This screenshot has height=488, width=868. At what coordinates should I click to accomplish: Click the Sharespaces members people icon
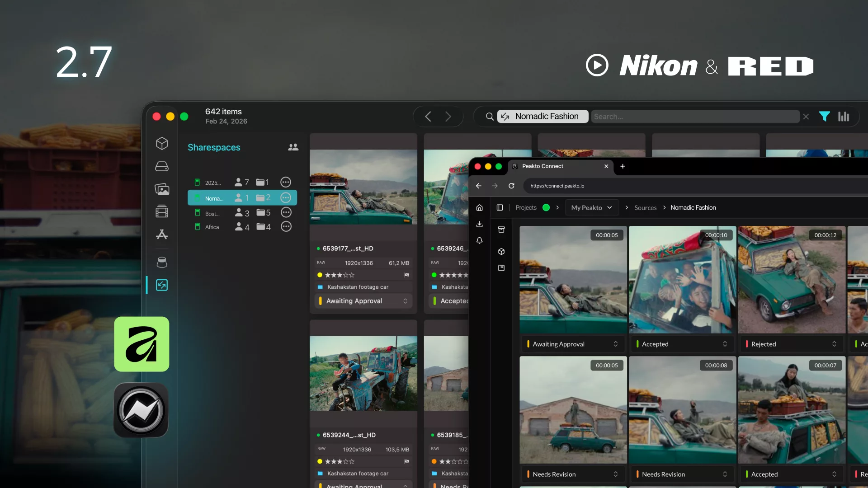293,147
